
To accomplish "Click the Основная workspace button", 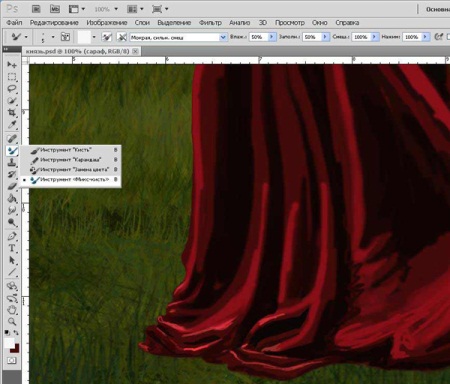I will [x=437, y=9].
